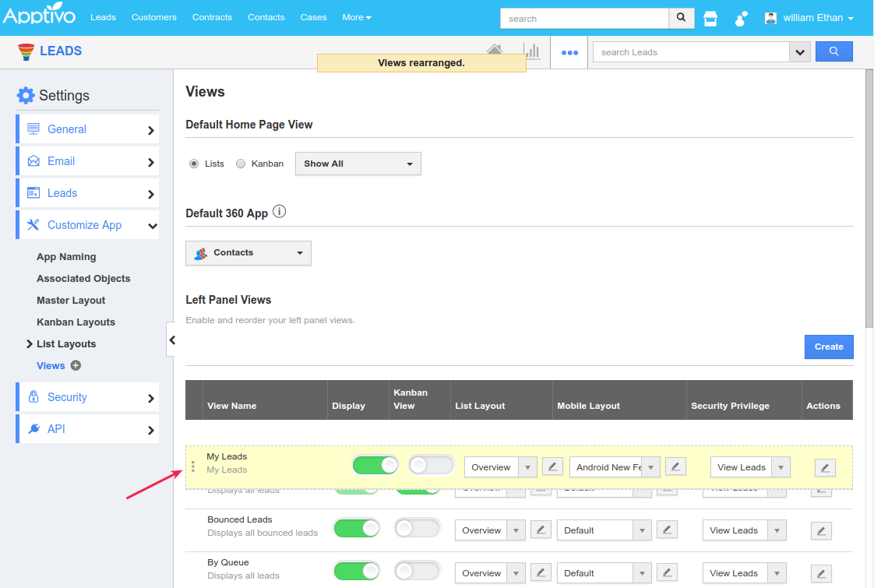Click drag handle of My Leads row
874x588 pixels.
(193, 467)
